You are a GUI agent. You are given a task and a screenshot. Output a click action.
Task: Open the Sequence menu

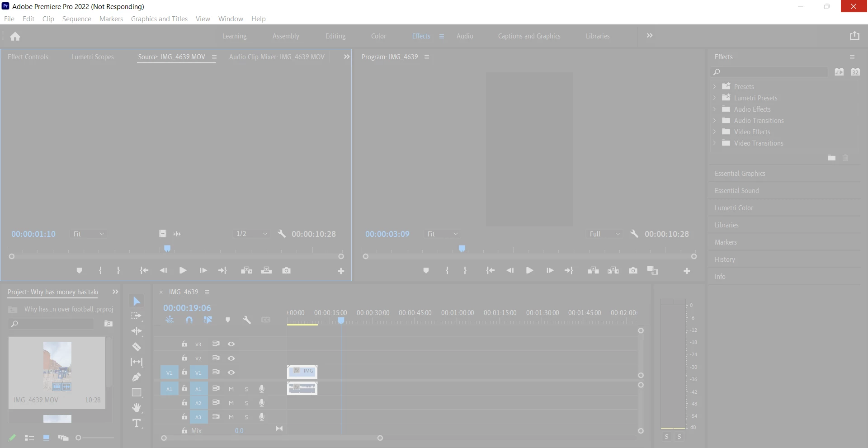77,19
